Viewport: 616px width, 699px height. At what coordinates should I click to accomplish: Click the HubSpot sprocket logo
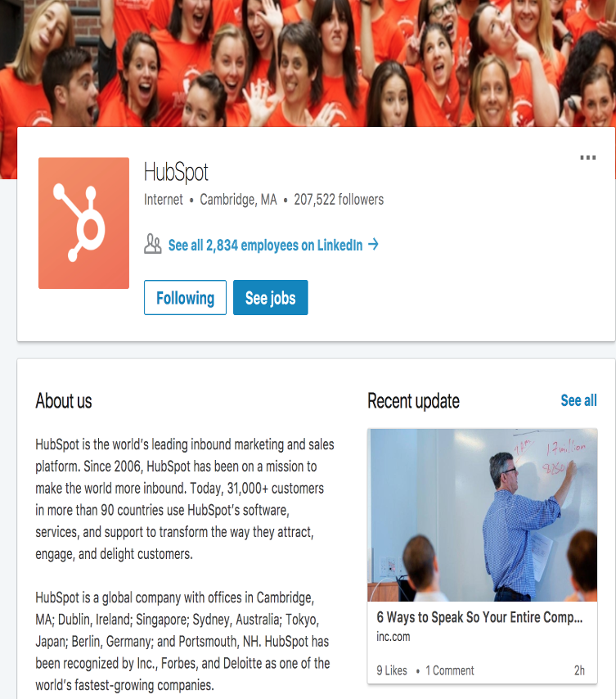click(83, 223)
